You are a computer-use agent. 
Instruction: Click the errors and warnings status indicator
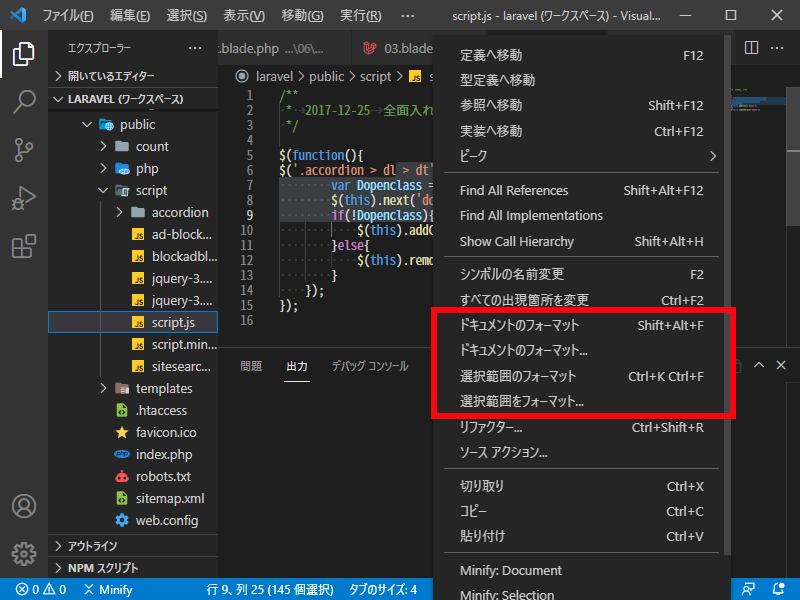coord(30,590)
